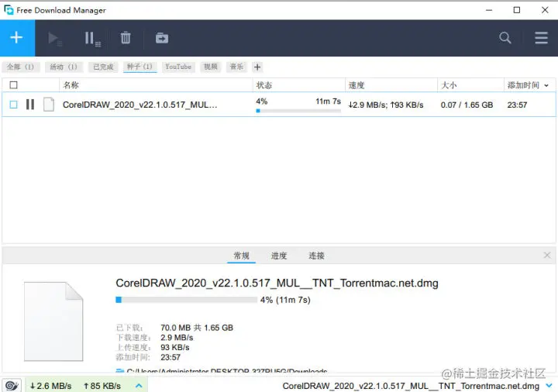This screenshot has width=558, height=392.
Task: Click 70.0 MB 共 1.65 GB value
Action: click(197, 328)
